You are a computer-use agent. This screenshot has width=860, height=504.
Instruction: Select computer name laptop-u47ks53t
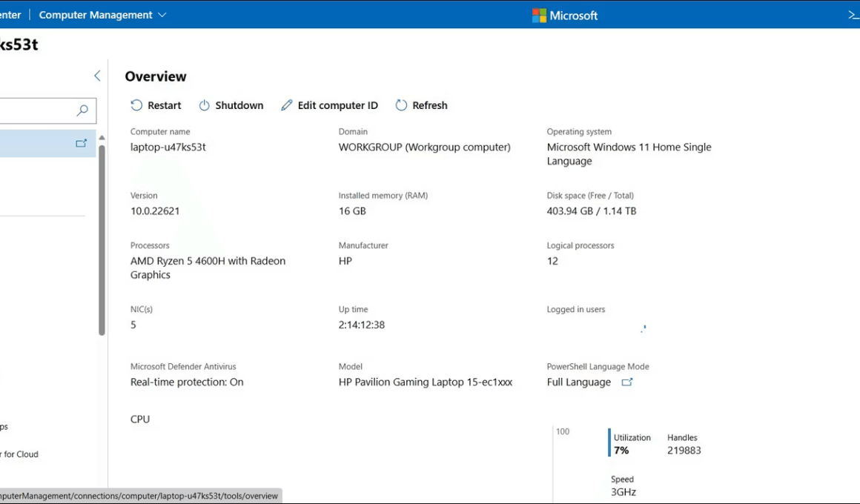point(168,147)
